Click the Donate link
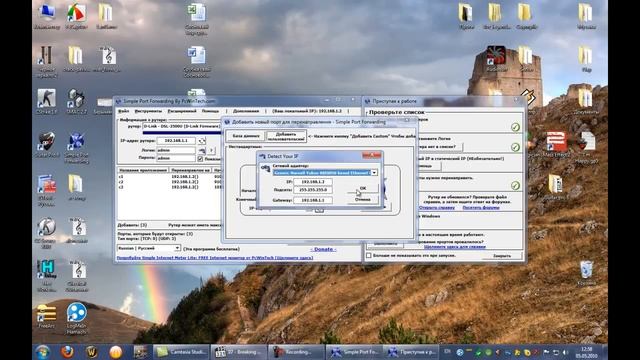 click(323, 249)
